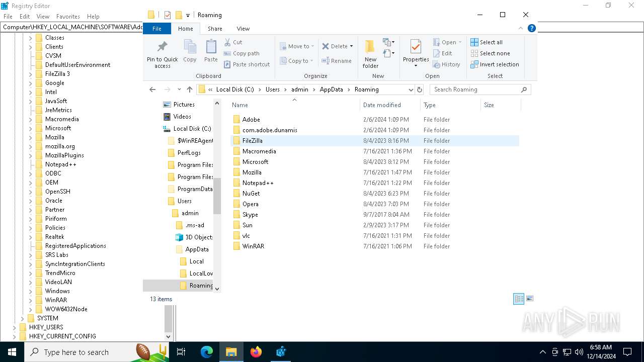Click the Name column header

coord(294,105)
